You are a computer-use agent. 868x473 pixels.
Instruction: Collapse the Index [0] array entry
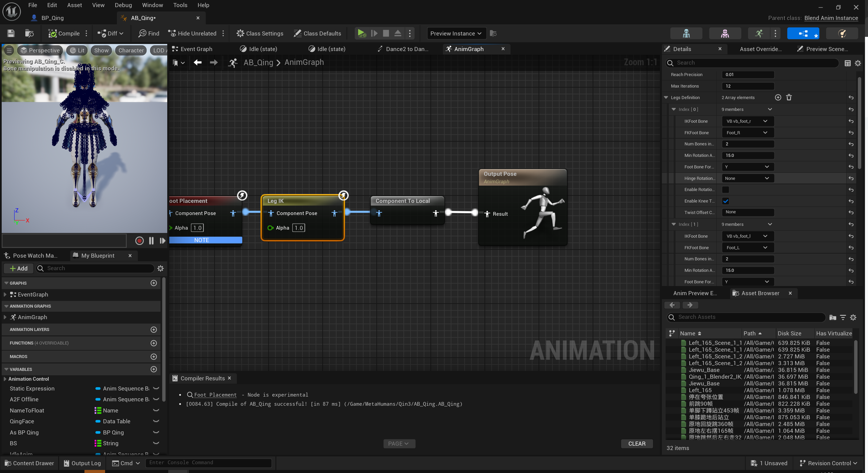(674, 110)
